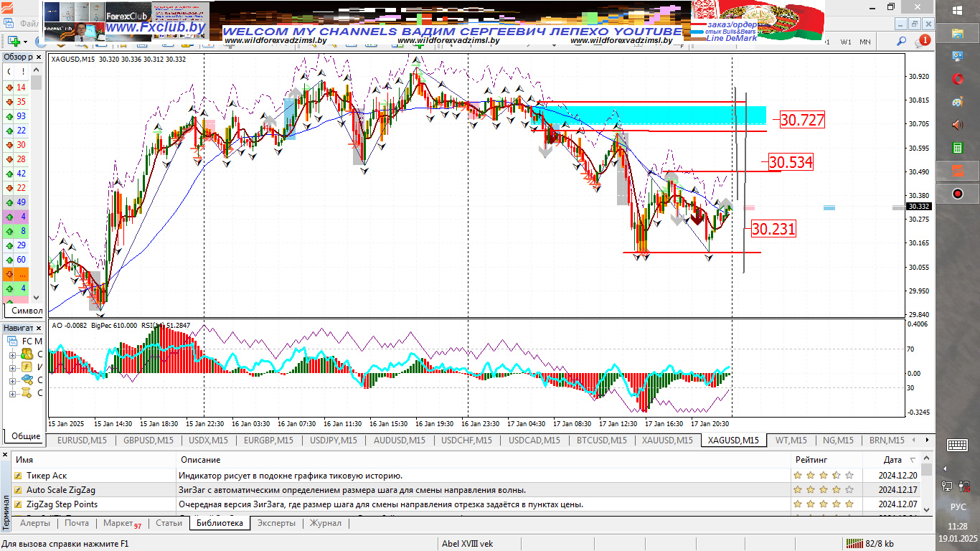Select the MN timeframe button
980x551 pixels.
[865, 42]
